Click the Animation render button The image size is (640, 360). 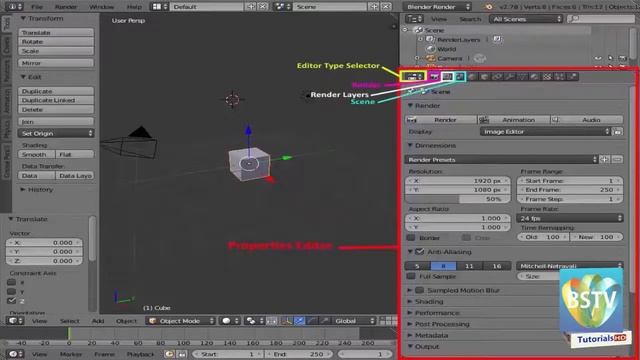[513, 120]
